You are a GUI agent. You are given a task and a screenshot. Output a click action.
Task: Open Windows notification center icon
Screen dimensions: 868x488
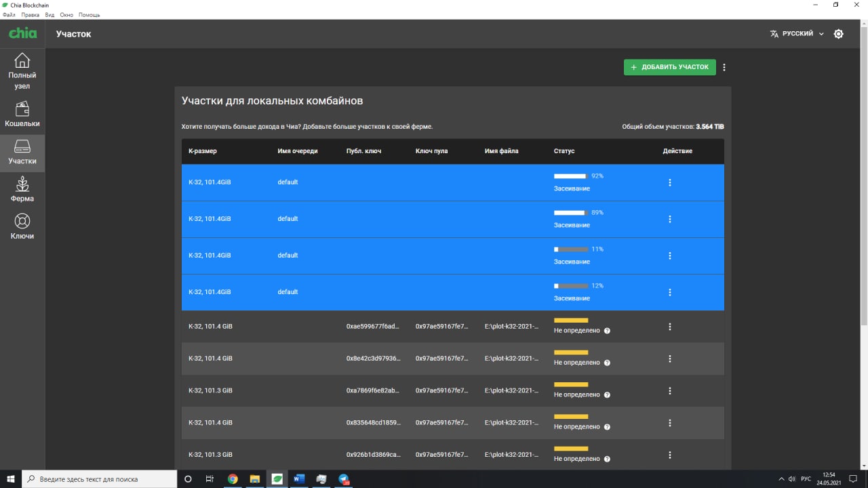[853, 479]
